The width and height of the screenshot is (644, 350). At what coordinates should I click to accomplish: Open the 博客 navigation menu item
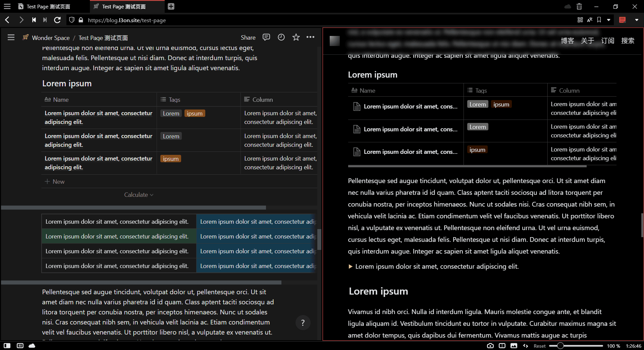pyautogui.click(x=568, y=41)
